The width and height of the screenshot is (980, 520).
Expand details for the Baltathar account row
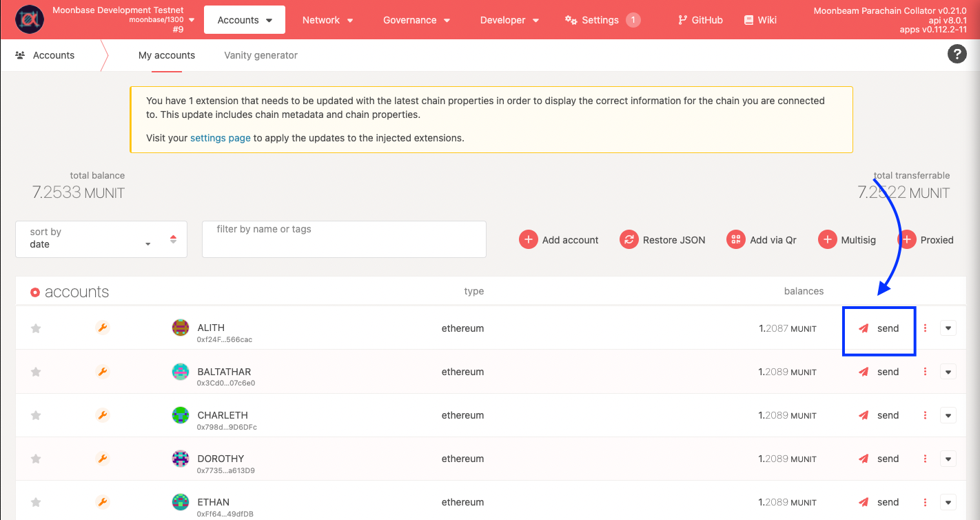948,371
